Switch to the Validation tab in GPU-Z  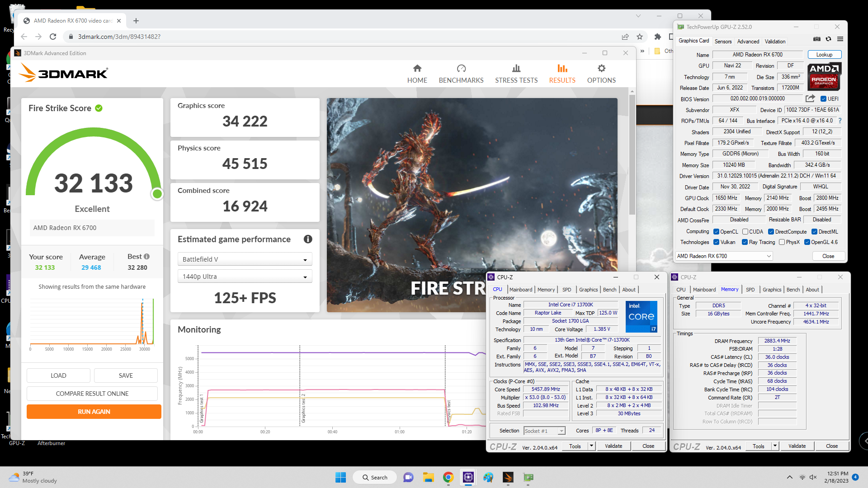[775, 42]
